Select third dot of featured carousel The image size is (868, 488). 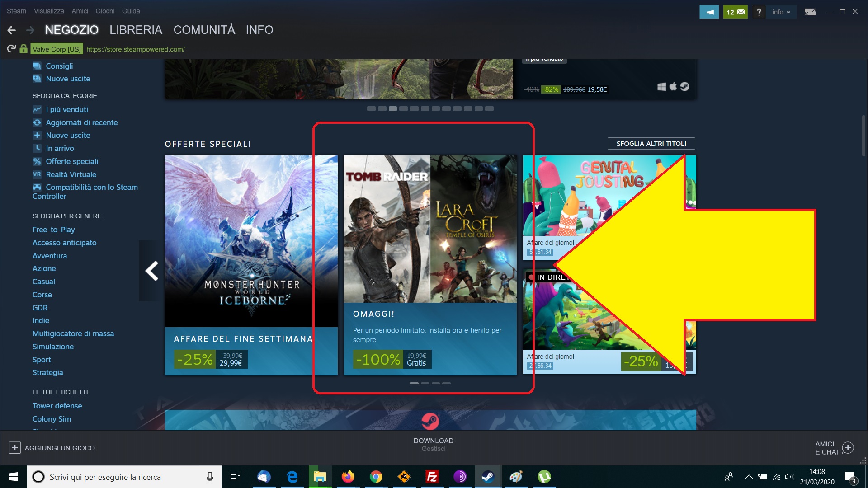pos(393,108)
